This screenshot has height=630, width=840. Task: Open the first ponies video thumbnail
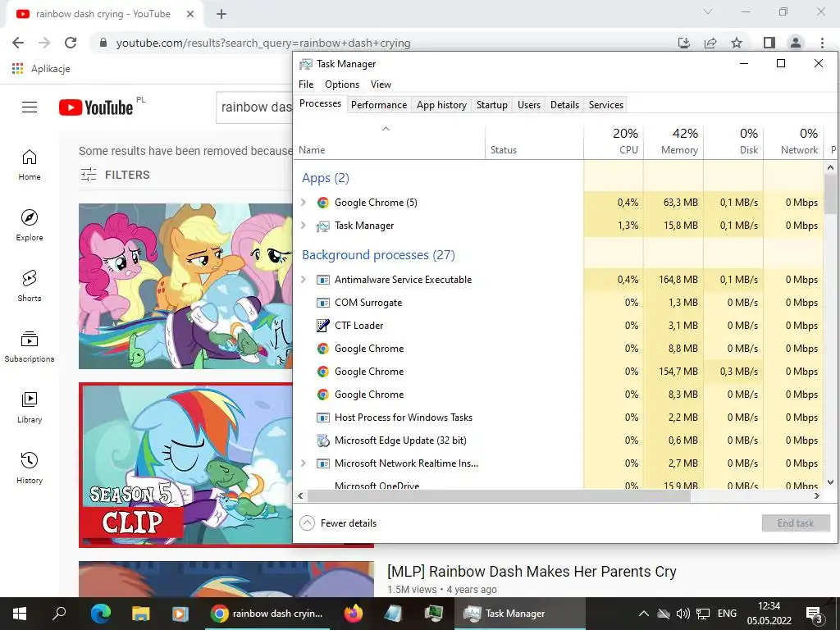pos(186,286)
